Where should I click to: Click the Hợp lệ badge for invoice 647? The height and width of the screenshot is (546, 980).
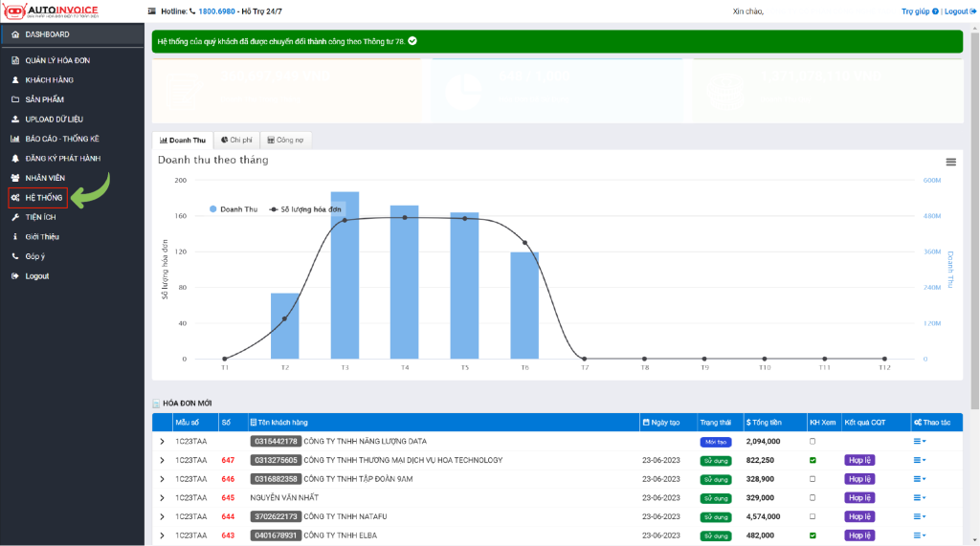coord(859,460)
